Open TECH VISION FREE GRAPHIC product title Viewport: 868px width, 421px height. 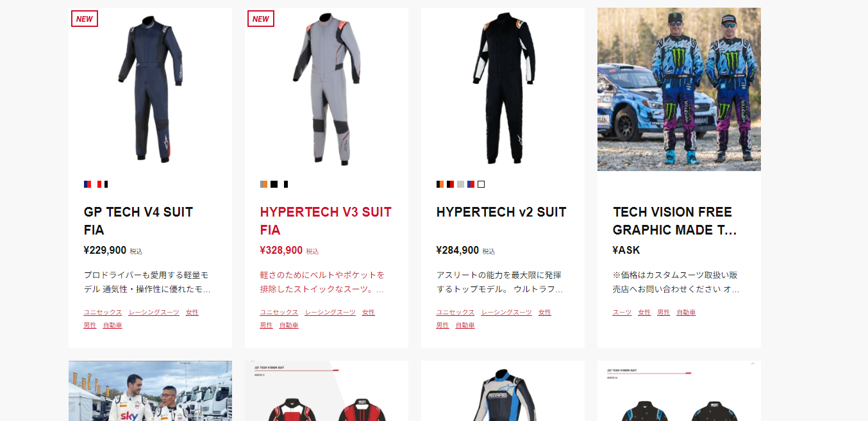[674, 220]
